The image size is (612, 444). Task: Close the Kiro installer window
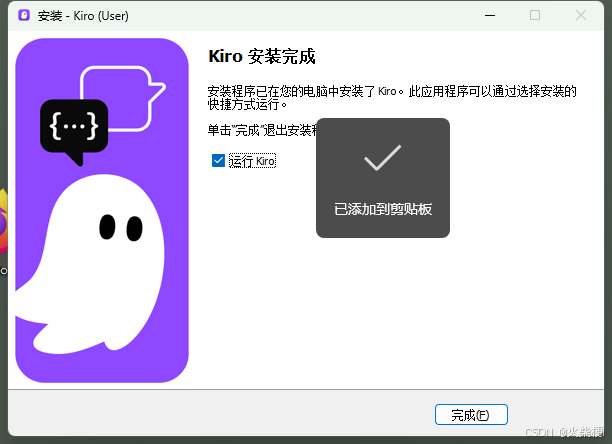click(x=581, y=16)
